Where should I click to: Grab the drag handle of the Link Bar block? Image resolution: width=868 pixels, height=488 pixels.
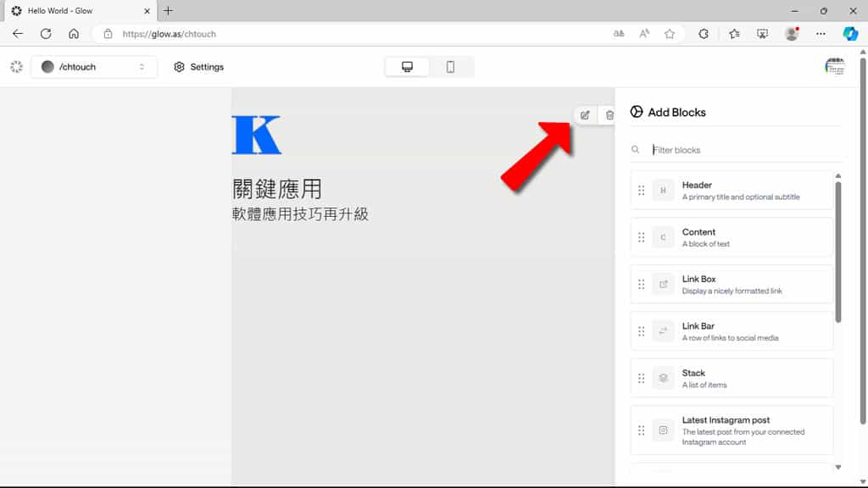641,331
